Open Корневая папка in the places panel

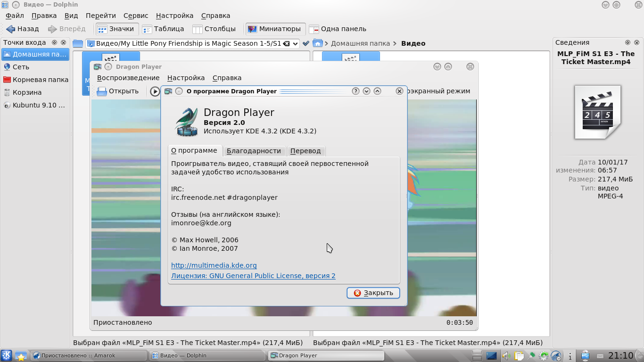click(35, 80)
